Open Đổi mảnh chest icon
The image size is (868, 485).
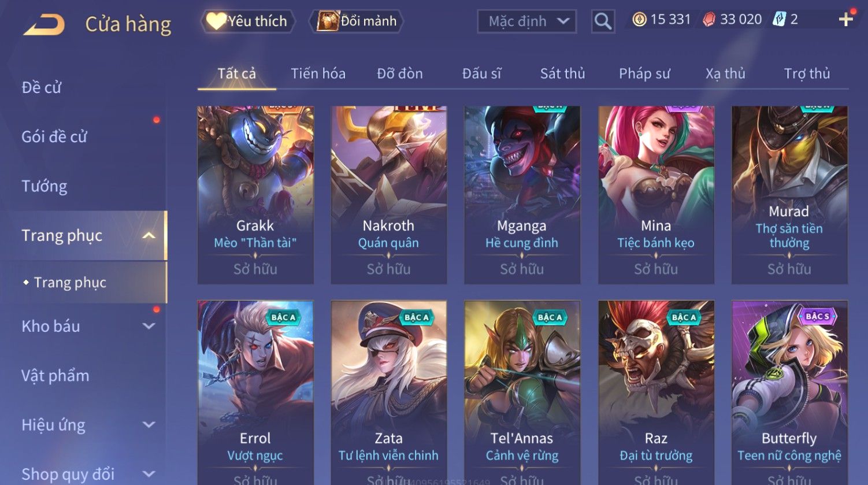pyautogui.click(x=327, y=21)
